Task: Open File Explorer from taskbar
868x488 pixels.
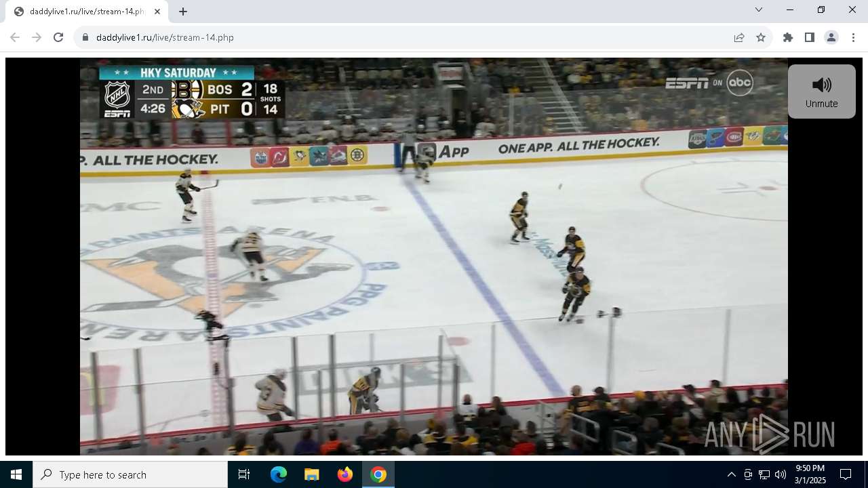Action: pyautogui.click(x=312, y=474)
